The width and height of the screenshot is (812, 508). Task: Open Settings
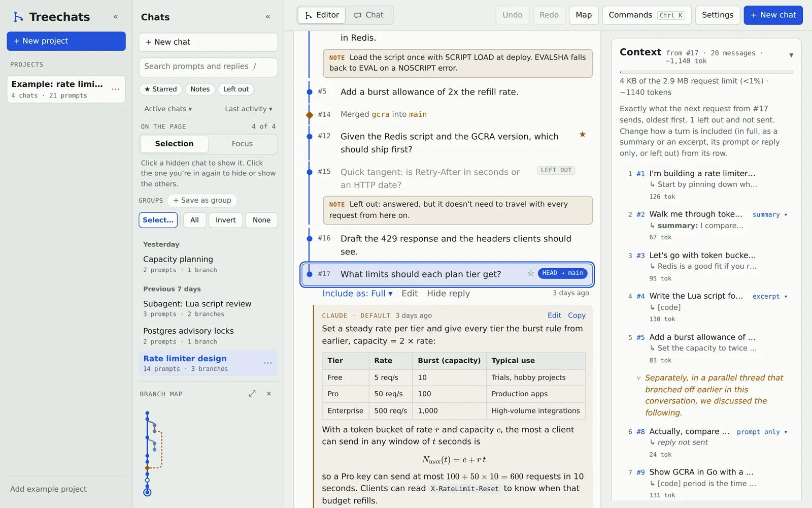point(718,15)
